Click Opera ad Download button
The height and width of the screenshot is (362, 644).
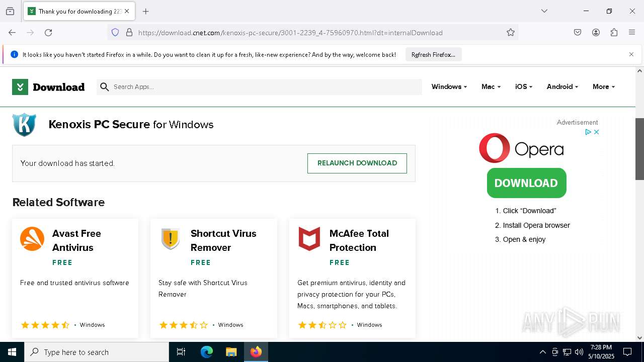click(526, 183)
